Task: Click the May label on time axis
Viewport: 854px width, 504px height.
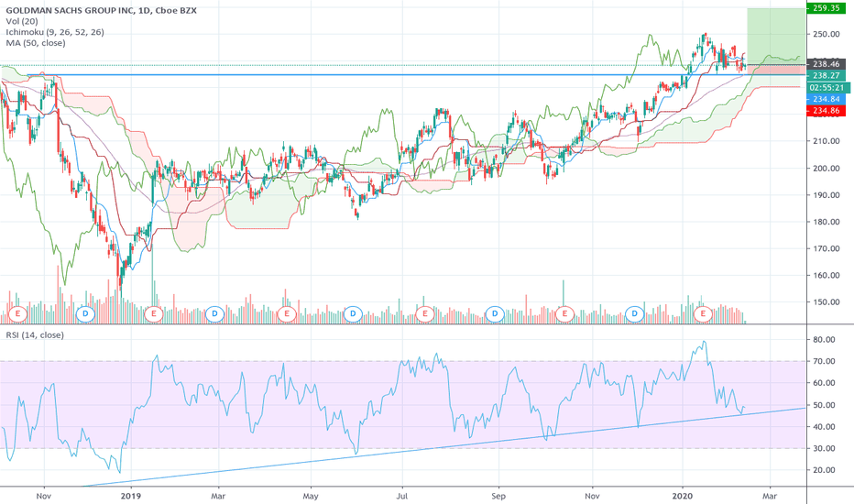Action: (311, 496)
